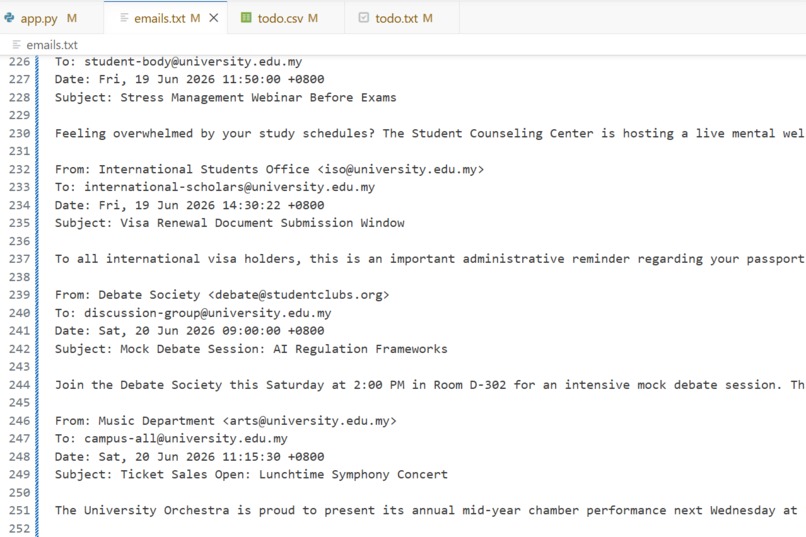Image resolution: width=806 pixels, height=537 pixels.
Task: Select the emails.txt editor tab
Action: point(166,18)
